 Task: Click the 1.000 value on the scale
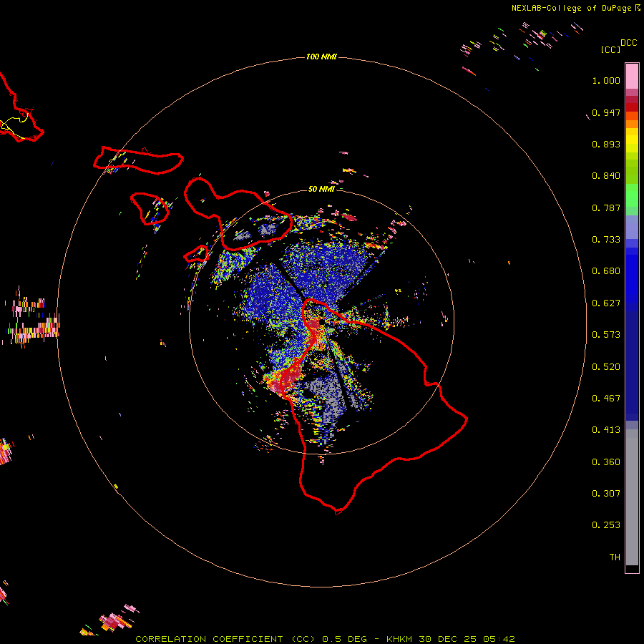coord(606,80)
